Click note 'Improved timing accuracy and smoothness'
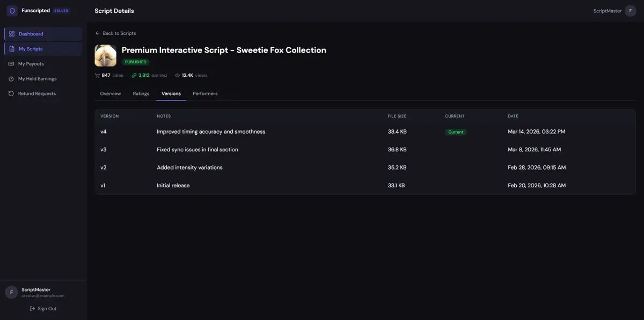The height and width of the screenshot is (320, 644). point(211,132)
